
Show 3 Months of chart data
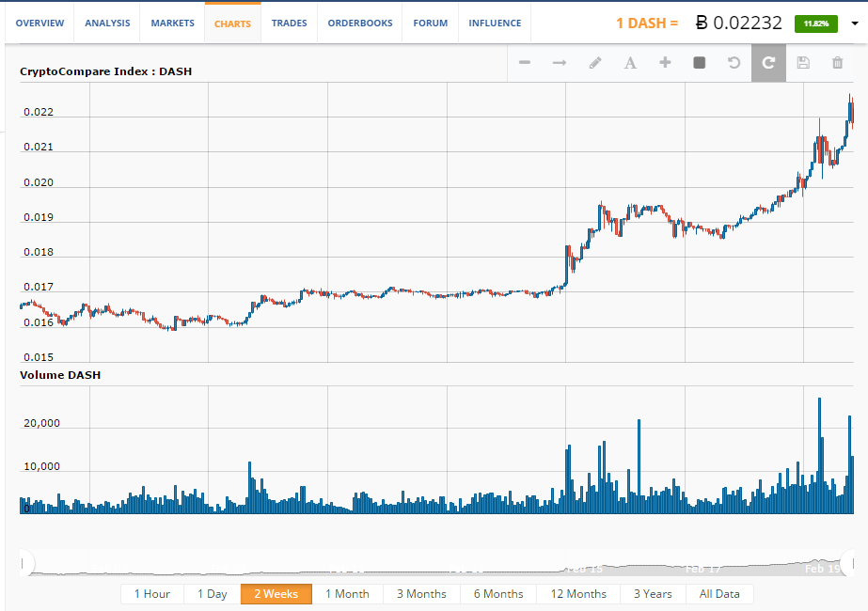tap(420, 594)
